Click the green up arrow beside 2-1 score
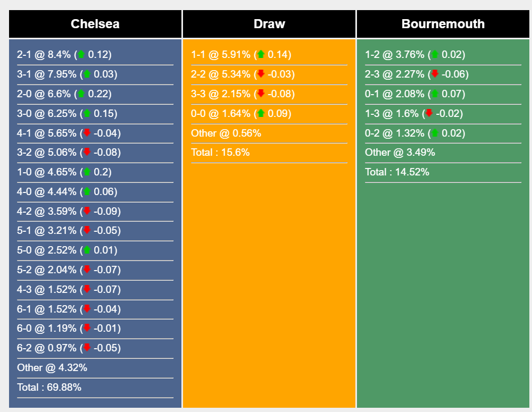Image resolution: width=532 pixels, height=412 pixels. tap(81, 54)
